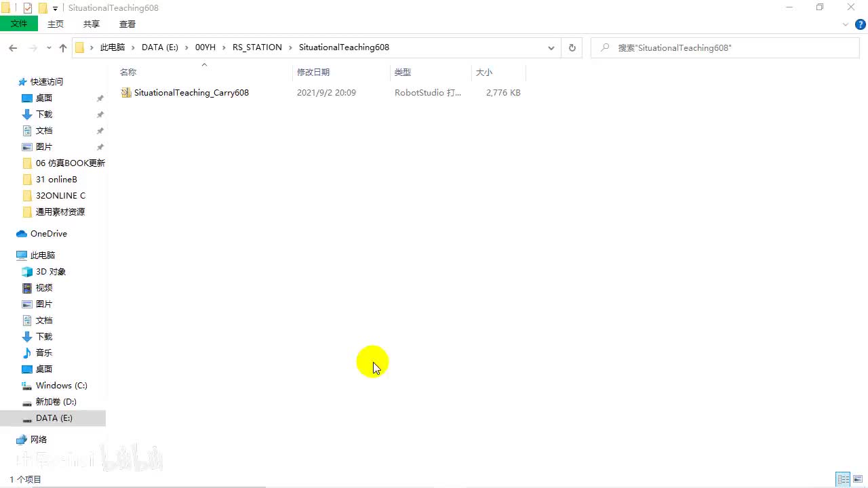Open 图片 under 此电脑

click(44, 304)
